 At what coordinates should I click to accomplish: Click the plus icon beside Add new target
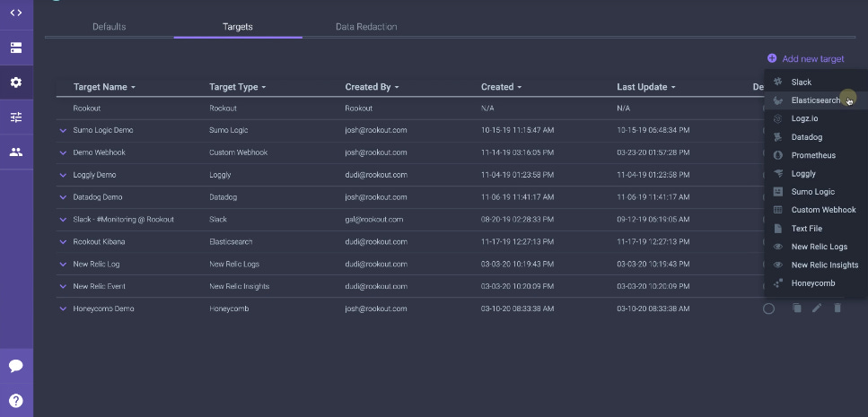[x=772, y=58]
